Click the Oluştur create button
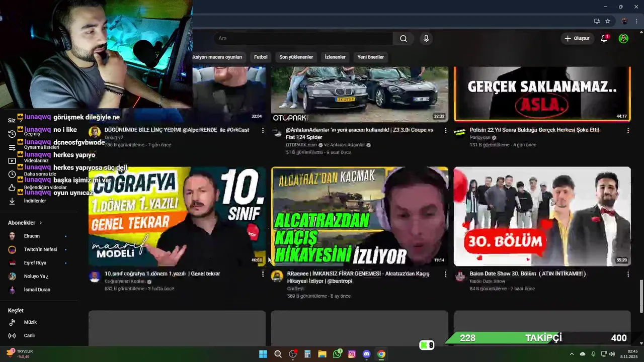Viewport: 644px width, 362px height. 577,39
